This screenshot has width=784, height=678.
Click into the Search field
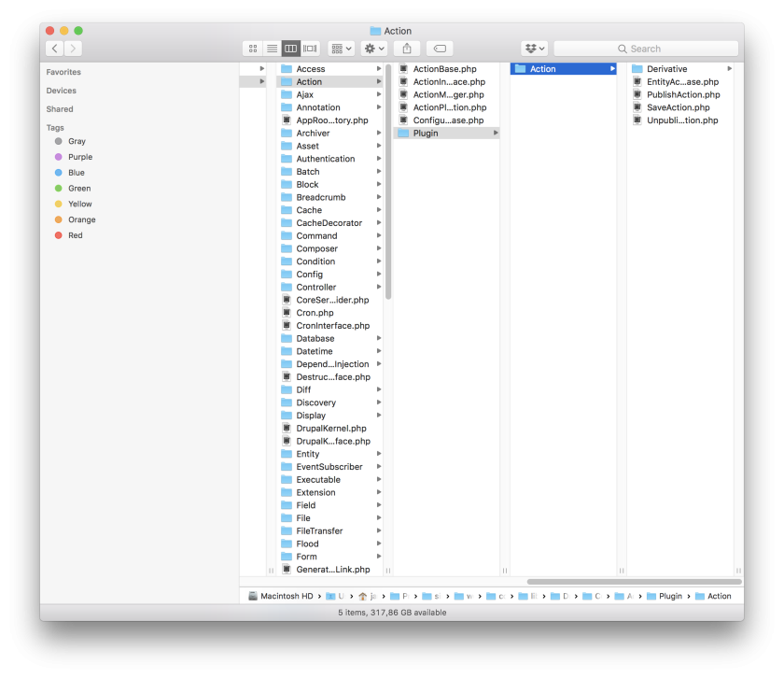645,49
